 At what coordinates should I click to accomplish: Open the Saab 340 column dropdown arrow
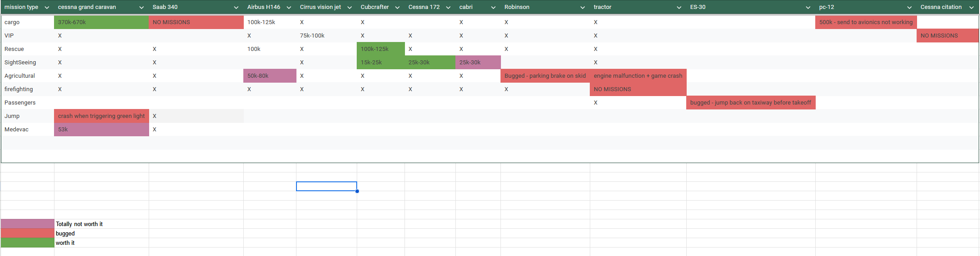tap(236, 8)
